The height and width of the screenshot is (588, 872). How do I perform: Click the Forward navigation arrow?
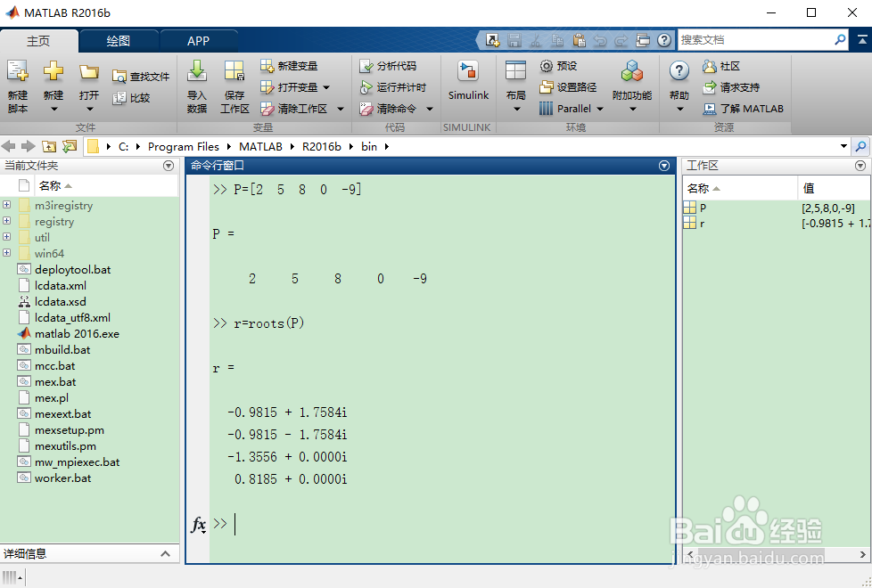click(x=28, y=147)
